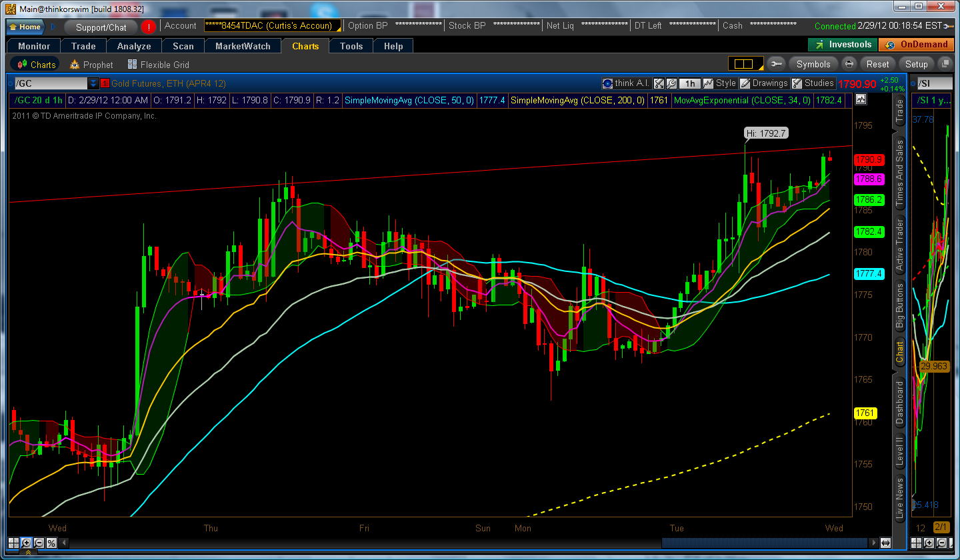Switch to the Scan tab

183,46
